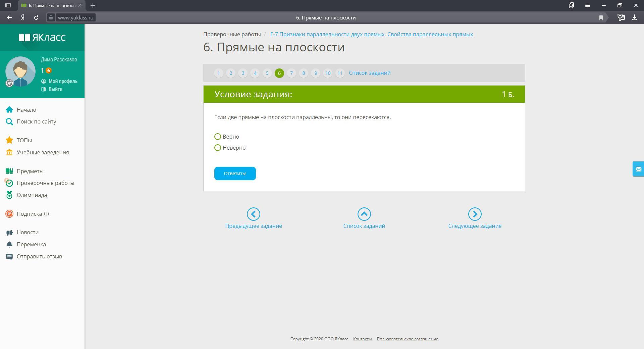
Task: Click the user name 'Дима Рассказов'
Action: pos(59,59)
